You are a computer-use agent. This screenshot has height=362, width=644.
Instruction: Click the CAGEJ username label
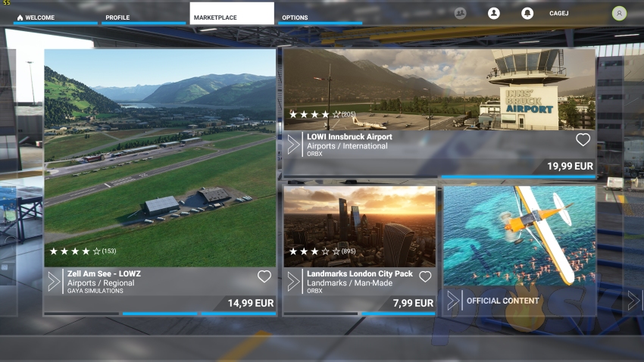[559, 13]
